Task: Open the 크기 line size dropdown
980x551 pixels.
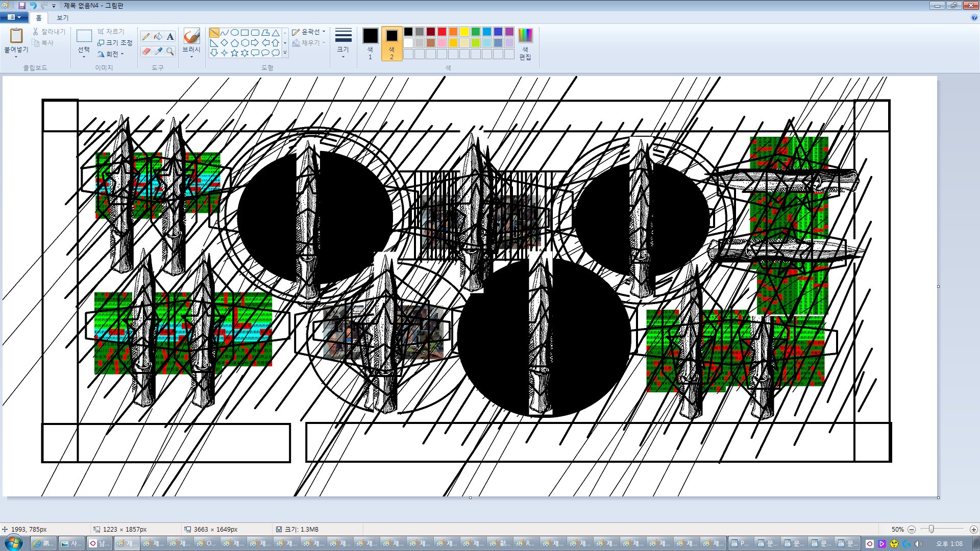Action: pyautogui.click(x=343, y=43)
